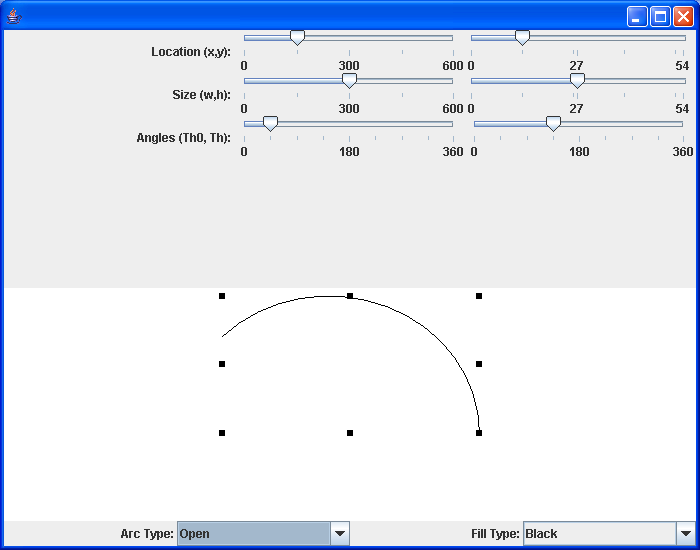The width and height of the screenshot is (700, 550).
Task: Click the Java coffee cup title bar icon
Action: click(x=14, y=16)
